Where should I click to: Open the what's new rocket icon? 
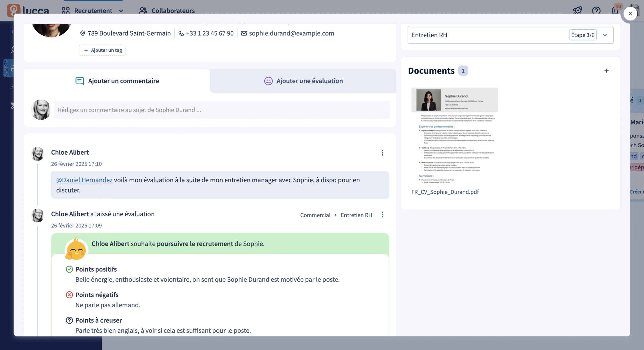[577, 11]
